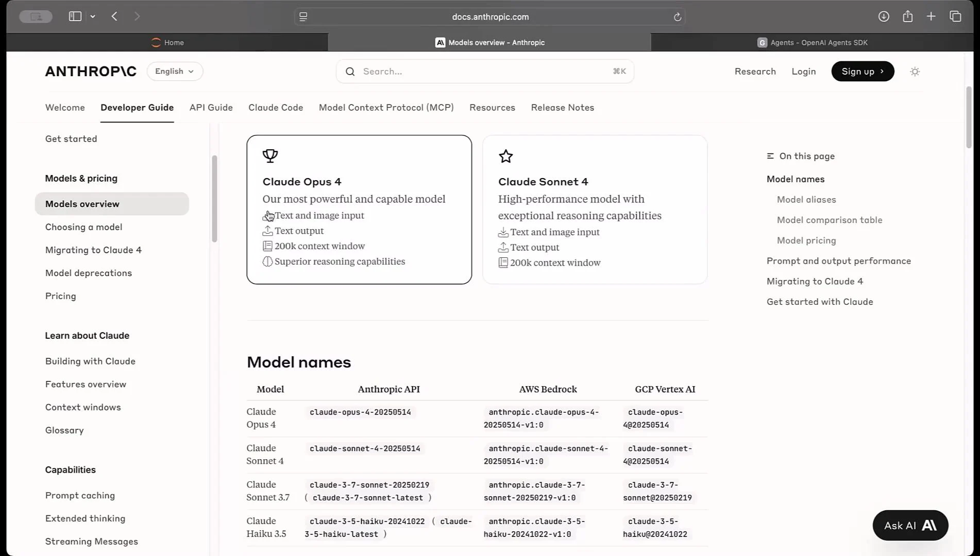Open Extended thinking in sidebar

coord(85,518)
